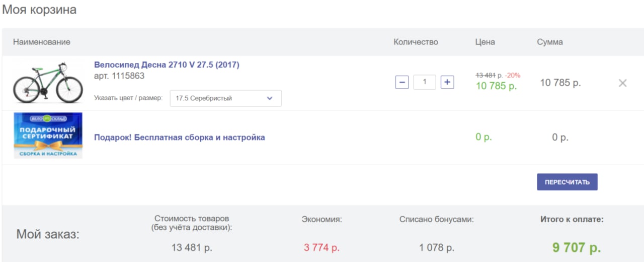The height and width of the screenshot is (262, 644).
Task: Open the Подарок! Бесплатная сборка и настройка link
Action: pos(179,138)
